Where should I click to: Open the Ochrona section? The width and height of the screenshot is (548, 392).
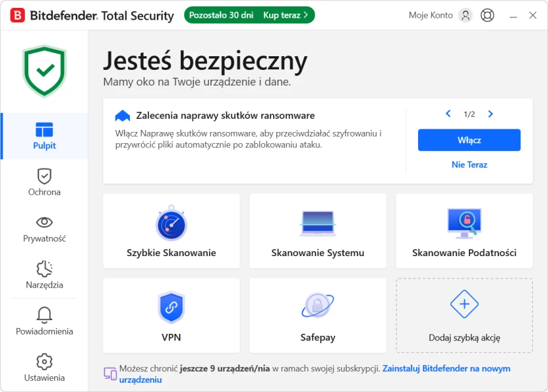tap(44, 182)
